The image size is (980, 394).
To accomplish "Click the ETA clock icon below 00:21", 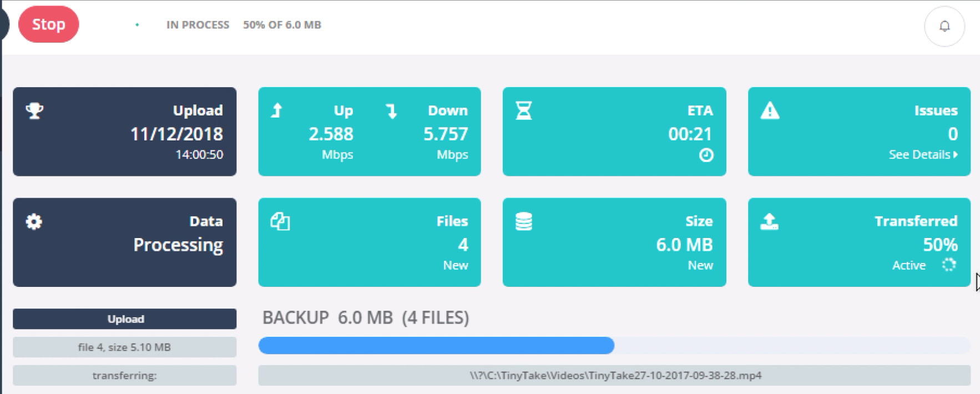I will (x=706, y=155).
